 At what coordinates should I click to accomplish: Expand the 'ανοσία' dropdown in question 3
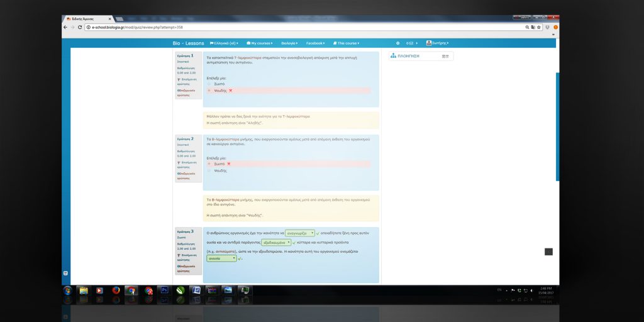pos(221,258)
